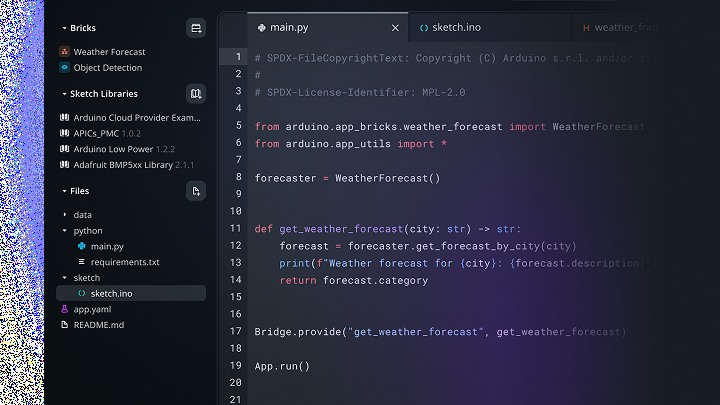Click the flask icon beside app.yaml
This screenshot has width=720, height=405.
[x=64, y=309]
